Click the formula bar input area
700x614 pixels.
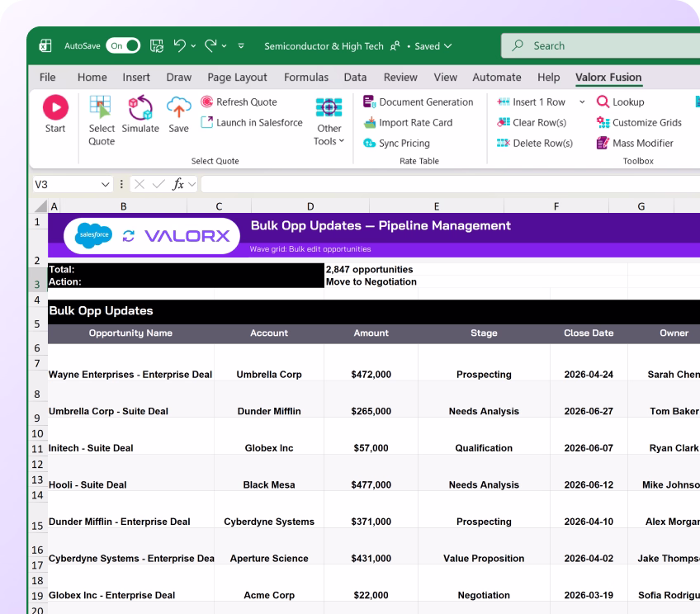point(451,184)
